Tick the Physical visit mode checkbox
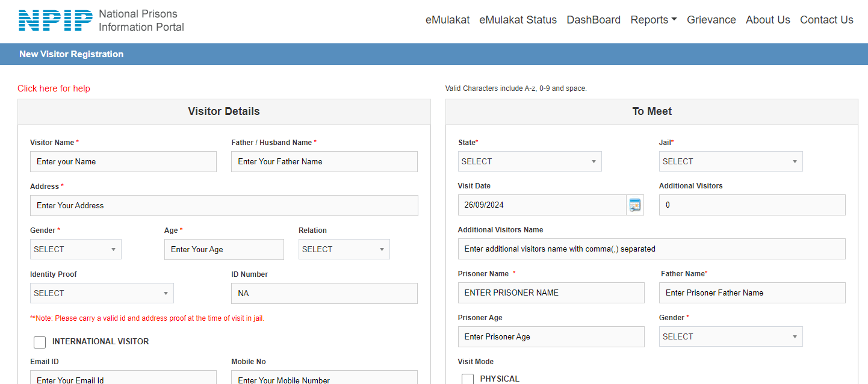The image size is (868, 384). pyautogui.click(x=468, y=379)
